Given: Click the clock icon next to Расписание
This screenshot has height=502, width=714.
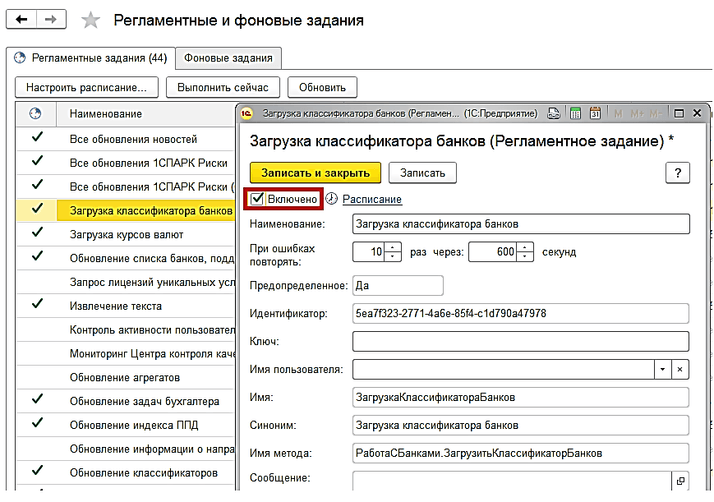Looking at the screenshot, I should click(x=332, y=200).
